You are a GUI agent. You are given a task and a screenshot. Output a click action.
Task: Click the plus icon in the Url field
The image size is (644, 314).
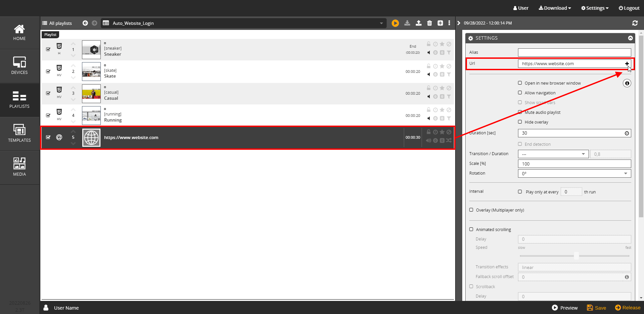click(x=627, y=64)
